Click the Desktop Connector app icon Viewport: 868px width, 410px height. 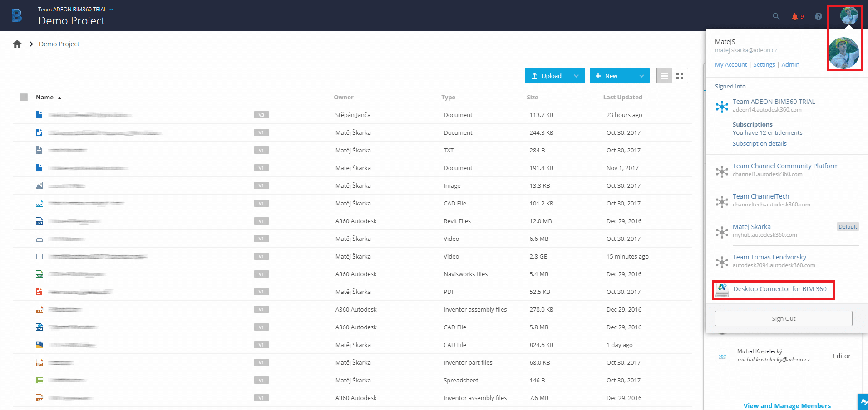(x=722, y=289)
